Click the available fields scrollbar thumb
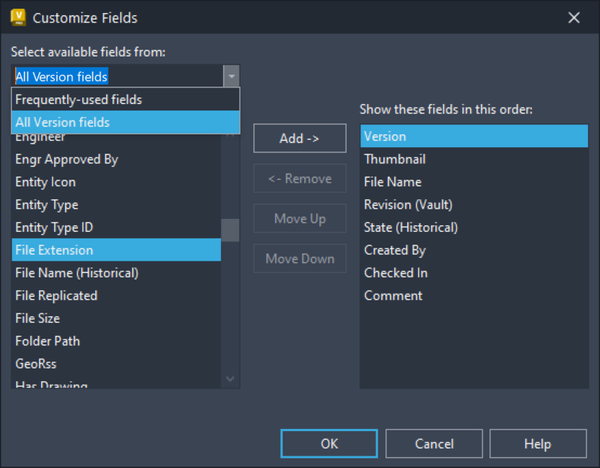Image resolution: width=600 pixels, height=468 pixels. [230, 231]
